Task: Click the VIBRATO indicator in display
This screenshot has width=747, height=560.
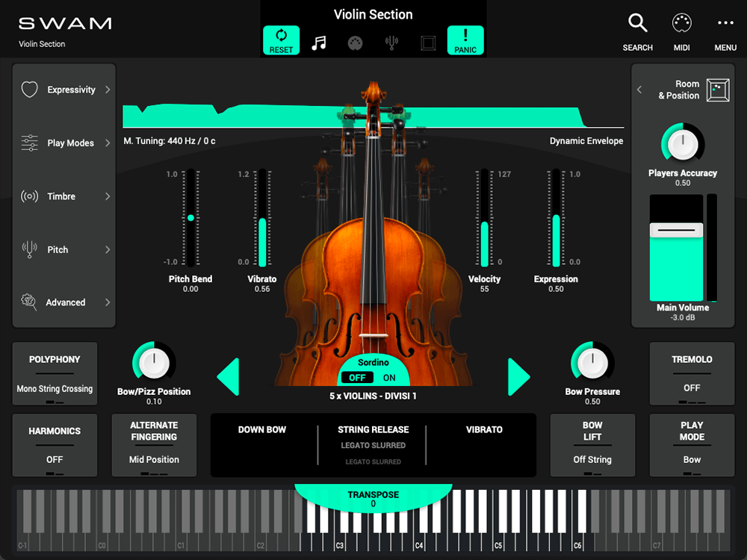Action: [484, 429]
